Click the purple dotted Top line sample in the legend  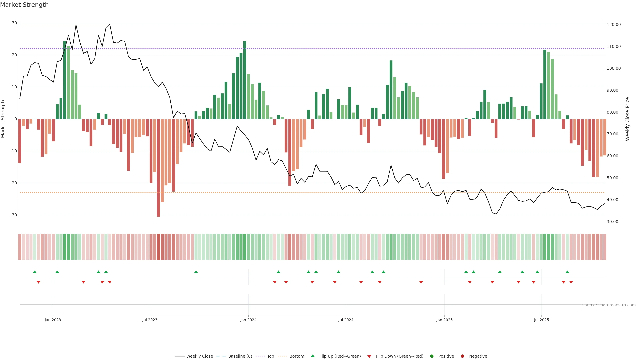pyautogui.click(x=260, y=356)
